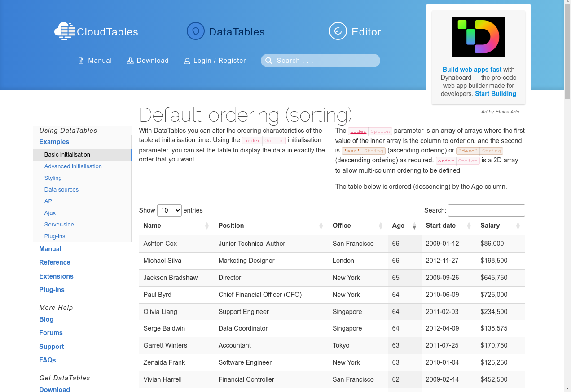Click the DataTables circular logo icon
571x392 pixels.
coord(195,31)
